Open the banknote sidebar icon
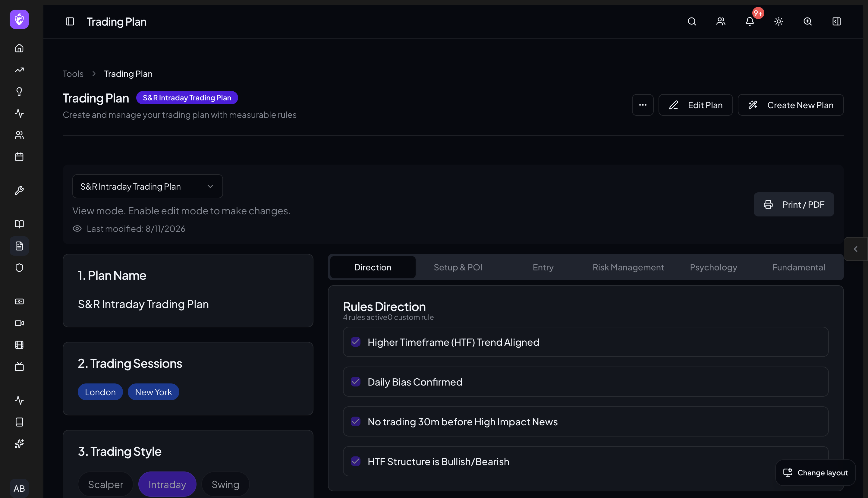The height and width of the screenshot is (498, 868). tap(19, 301)
